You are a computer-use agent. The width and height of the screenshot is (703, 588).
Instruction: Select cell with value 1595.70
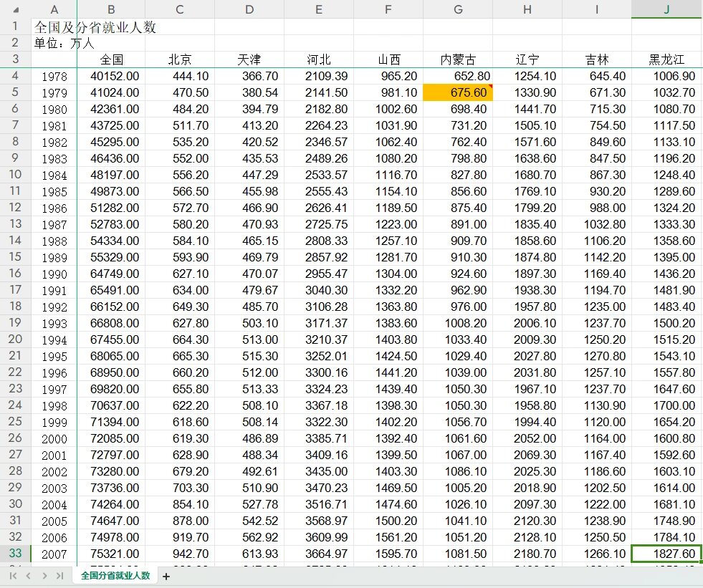(x=388, y=554)
